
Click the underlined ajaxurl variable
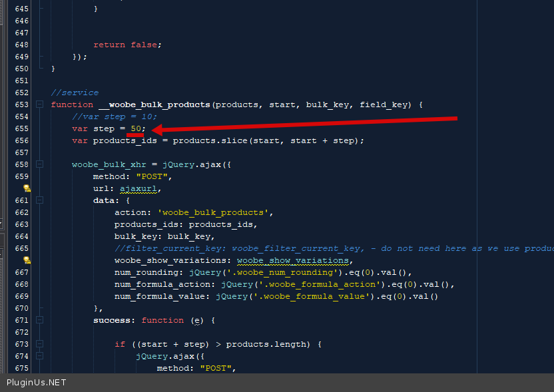coord(140,188)
